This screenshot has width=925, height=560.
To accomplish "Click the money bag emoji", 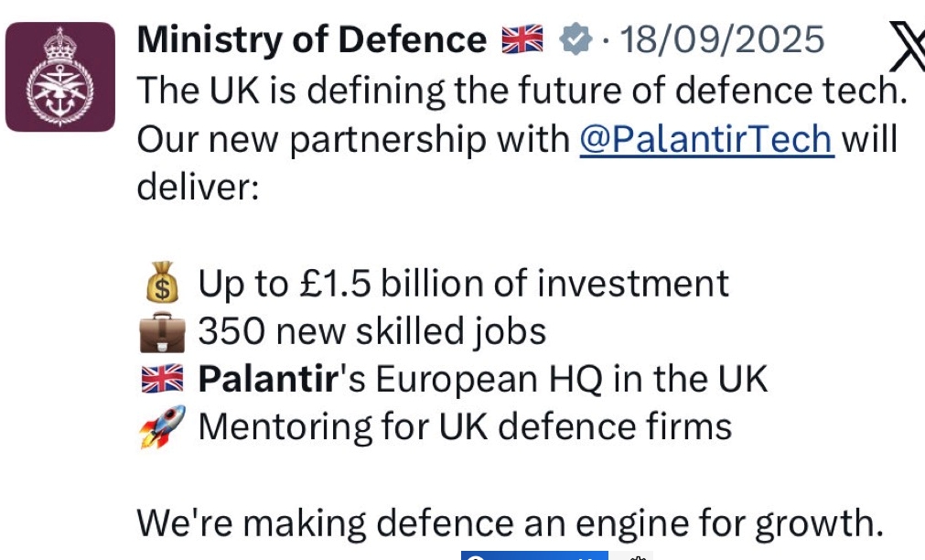I will [x=162, y=285].
